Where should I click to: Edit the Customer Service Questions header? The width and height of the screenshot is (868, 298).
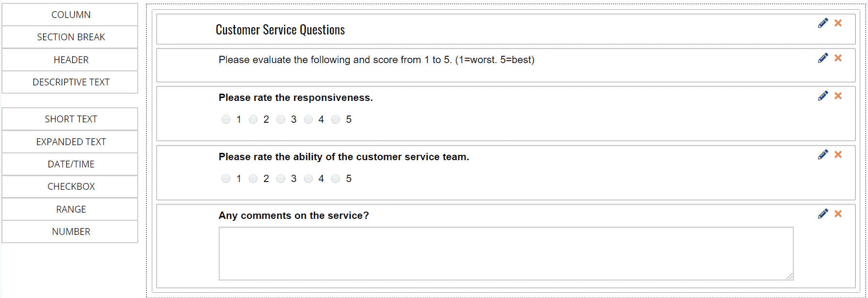(x=823, y=23)
